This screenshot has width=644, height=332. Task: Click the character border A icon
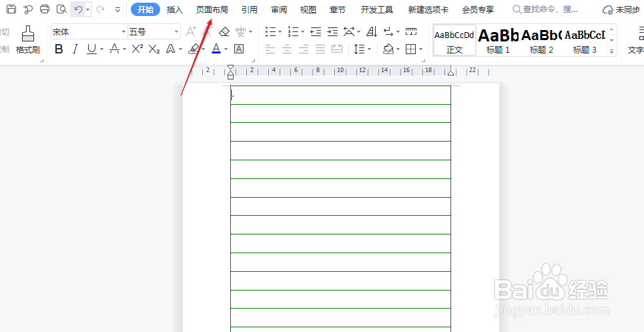[x=239, y=49]
